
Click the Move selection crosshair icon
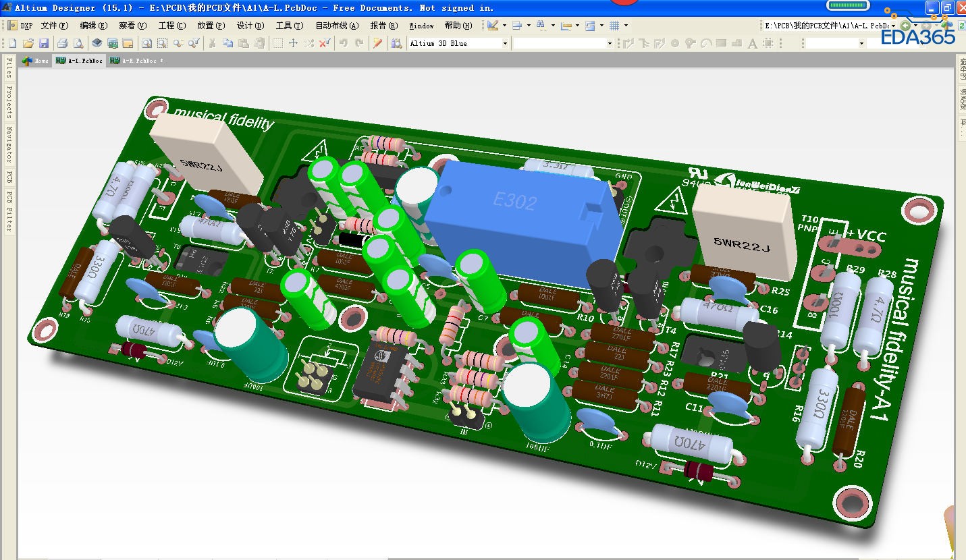point(293,43)
